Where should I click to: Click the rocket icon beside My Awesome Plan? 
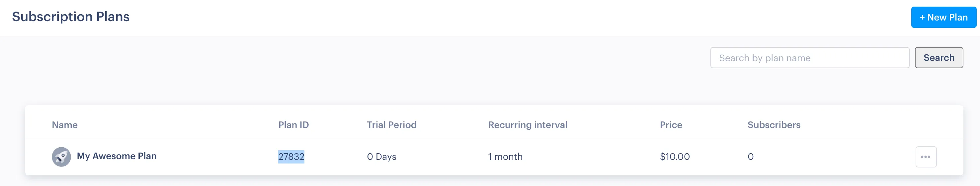(x=61, y=157)
